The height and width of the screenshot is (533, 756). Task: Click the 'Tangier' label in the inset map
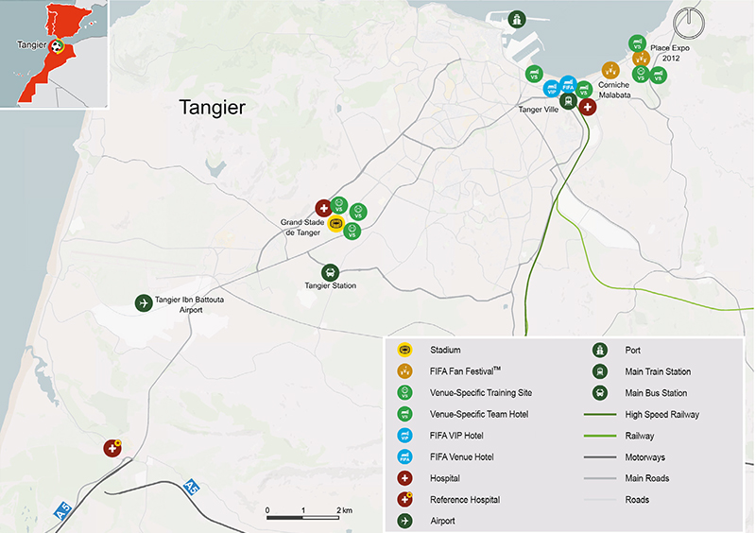[32, 44]
